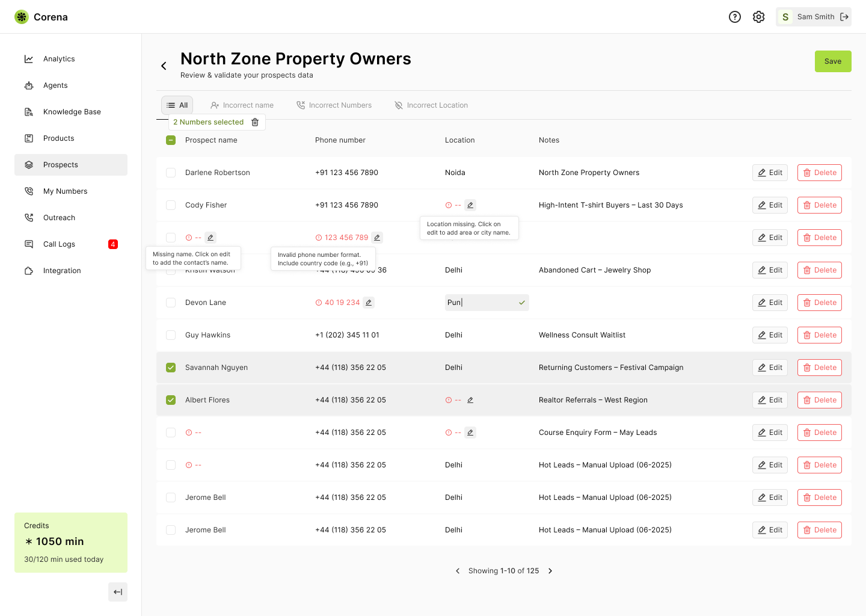Click the location input field containing Pun
866x616 pixels.
point(479,303)
